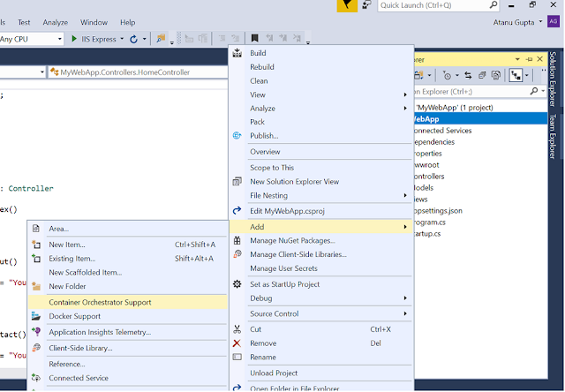The width and height of the screenshot is (565, 392).
Task: Select Edit MyWebApp.csproj
Action: click(x=320, y=211)
